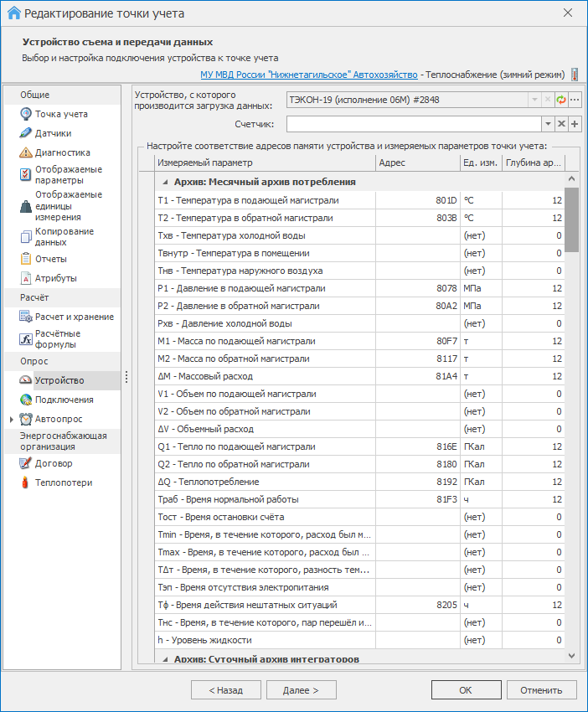
Task: Click the disabled X next to device dropdown
Action: tap(548, 100)
